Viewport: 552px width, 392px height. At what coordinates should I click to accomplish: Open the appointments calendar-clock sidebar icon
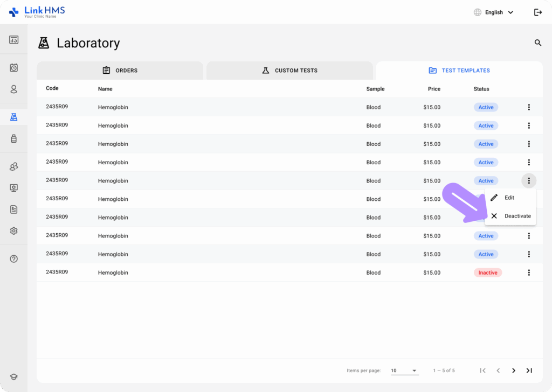[x=13, y=68]
